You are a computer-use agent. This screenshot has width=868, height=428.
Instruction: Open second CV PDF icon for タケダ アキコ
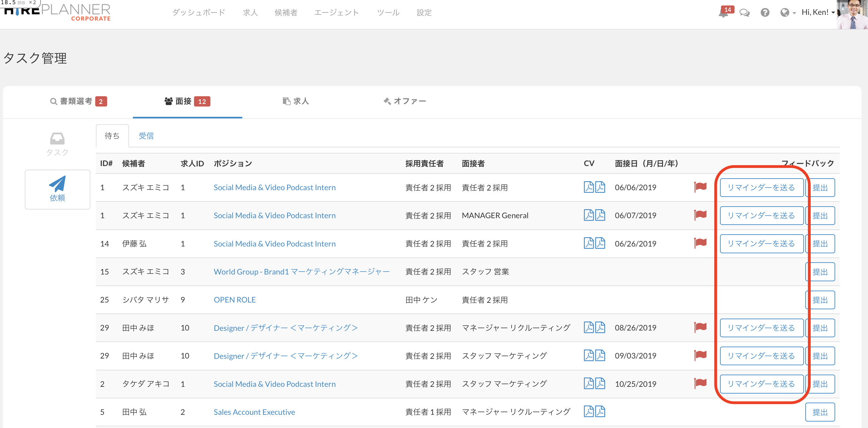[600, 384]
